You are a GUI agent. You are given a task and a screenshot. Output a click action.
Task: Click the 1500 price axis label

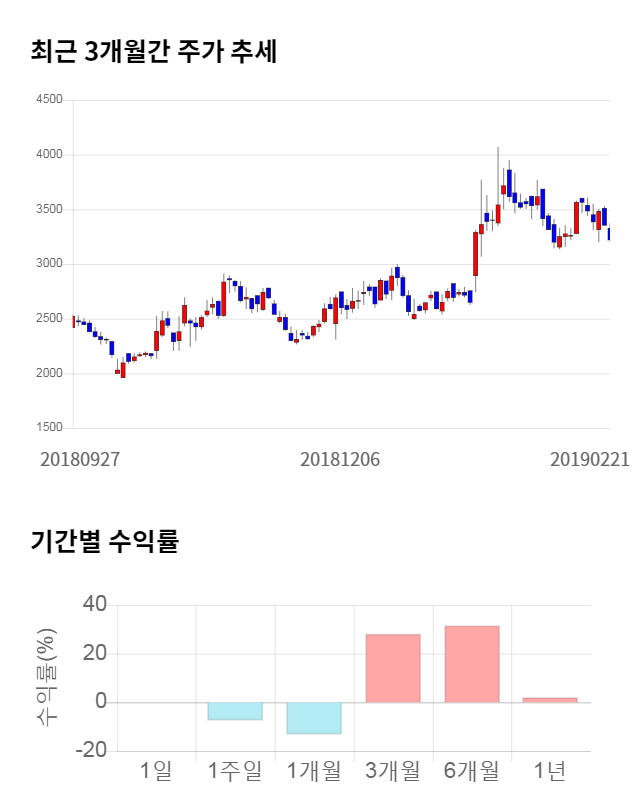pyautogui.click(x=49, y=428)
